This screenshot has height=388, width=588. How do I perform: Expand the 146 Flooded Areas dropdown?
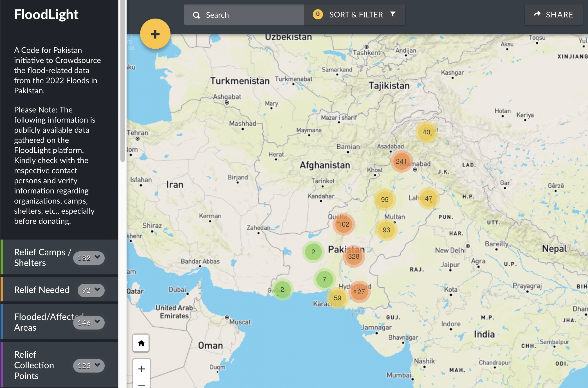89,322
